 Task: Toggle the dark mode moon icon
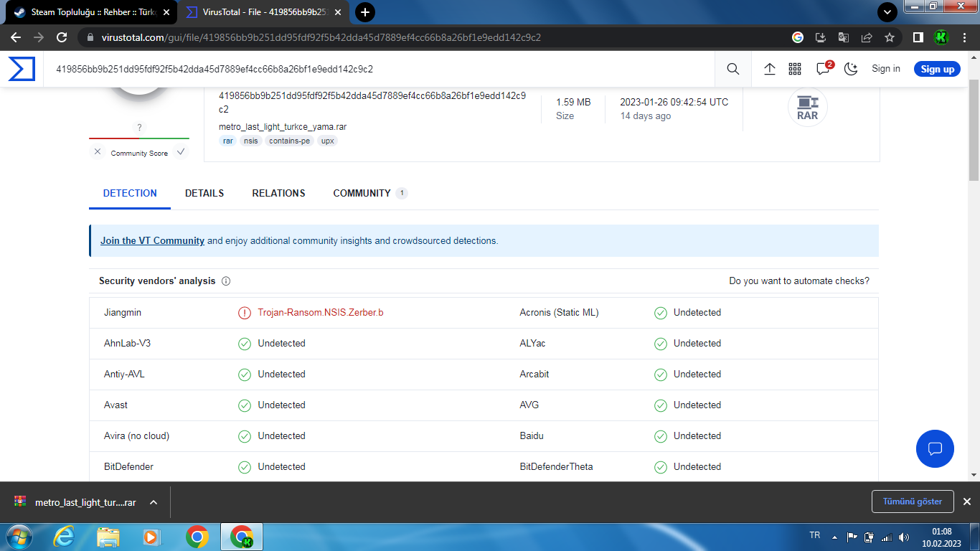pos(851,69)
